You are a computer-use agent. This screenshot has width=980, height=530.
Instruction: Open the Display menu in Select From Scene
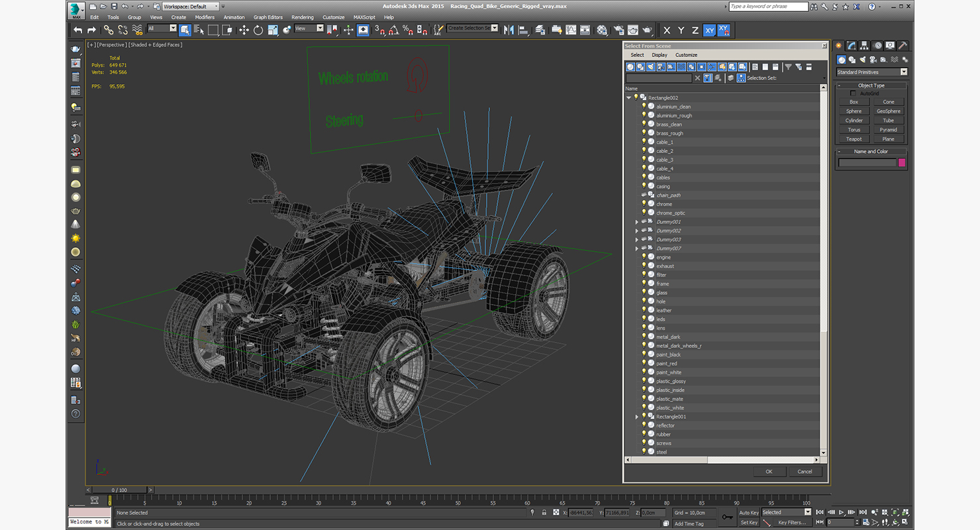660,55
